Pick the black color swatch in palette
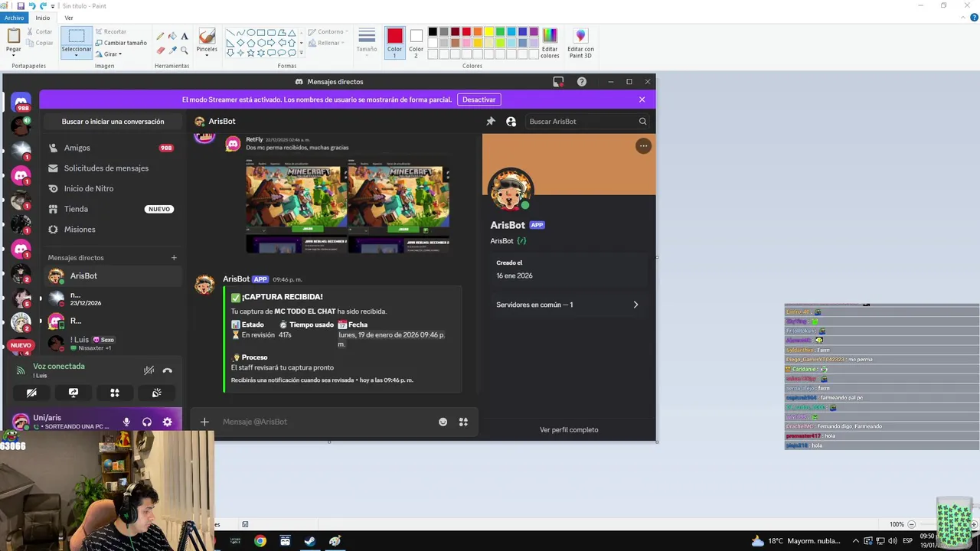The image size is (980, 551). point(433,31)
